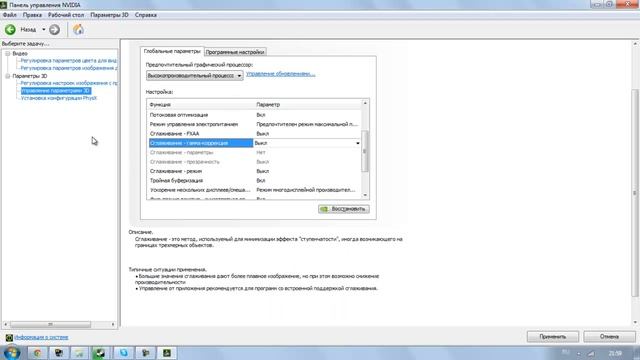Select Регулировка параметров изображения для видео
640x360 pixels.
pos(69,68)
